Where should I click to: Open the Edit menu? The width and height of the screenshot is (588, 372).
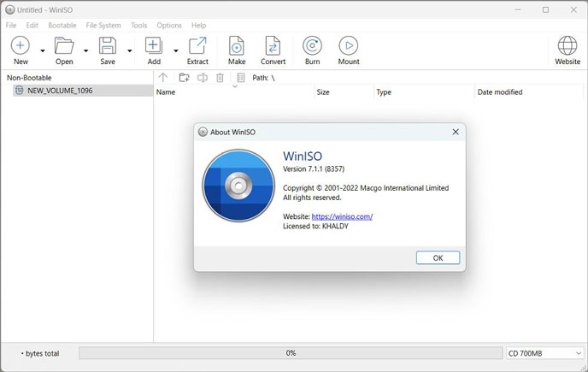32,25
